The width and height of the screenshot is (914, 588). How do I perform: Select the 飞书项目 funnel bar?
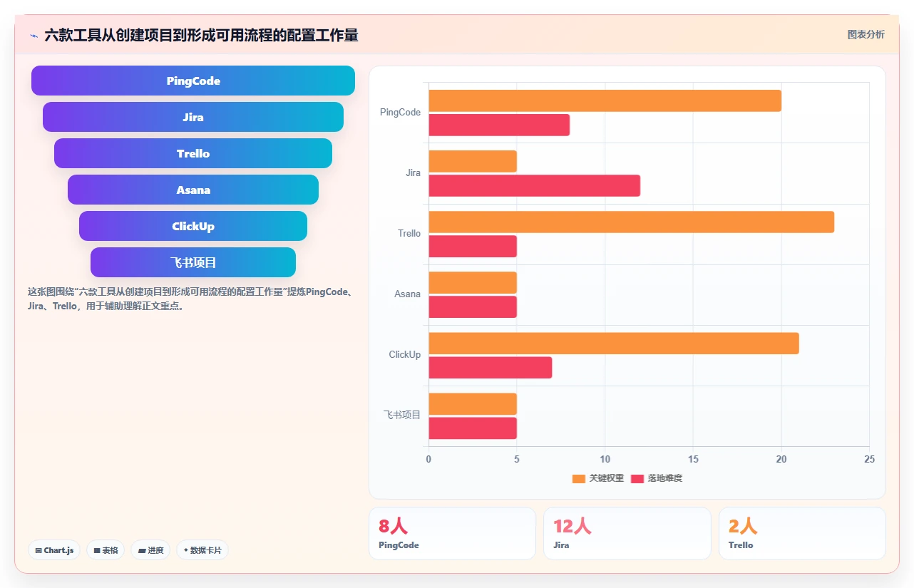(193, 262)
